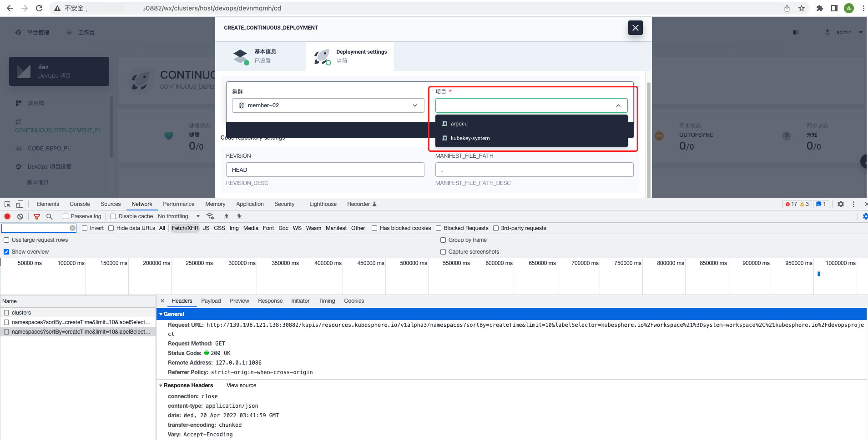
Task: Click the share page icon in address bar
Action: click(787, 8)
